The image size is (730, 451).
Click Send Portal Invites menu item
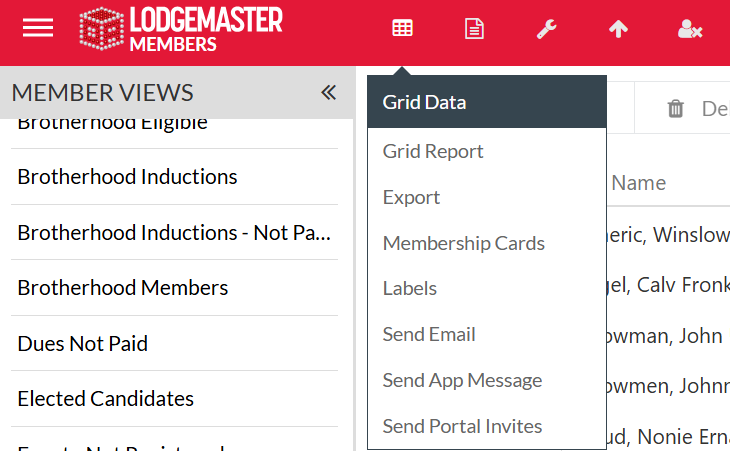[462, 426]
